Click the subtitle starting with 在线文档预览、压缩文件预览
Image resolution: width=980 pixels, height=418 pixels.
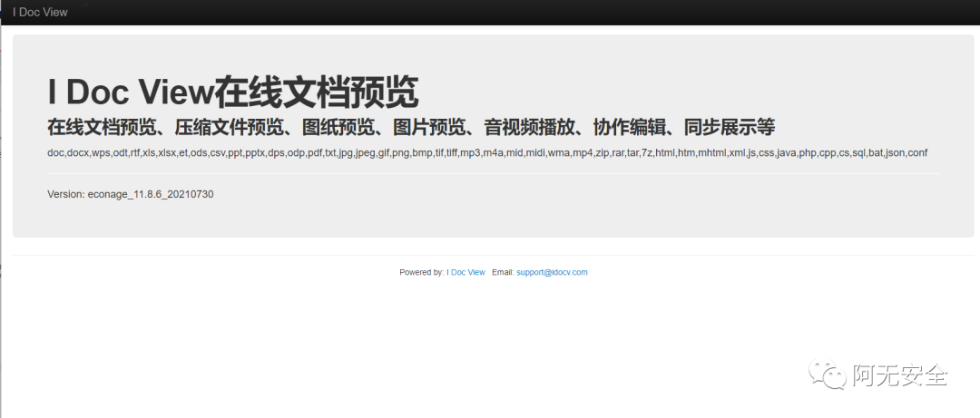(411, 128)
